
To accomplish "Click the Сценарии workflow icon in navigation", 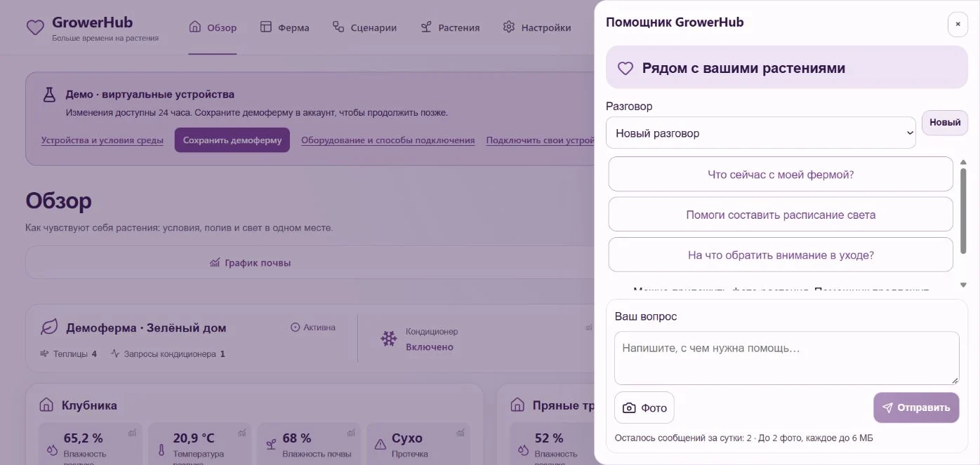I will coord(338,27).
